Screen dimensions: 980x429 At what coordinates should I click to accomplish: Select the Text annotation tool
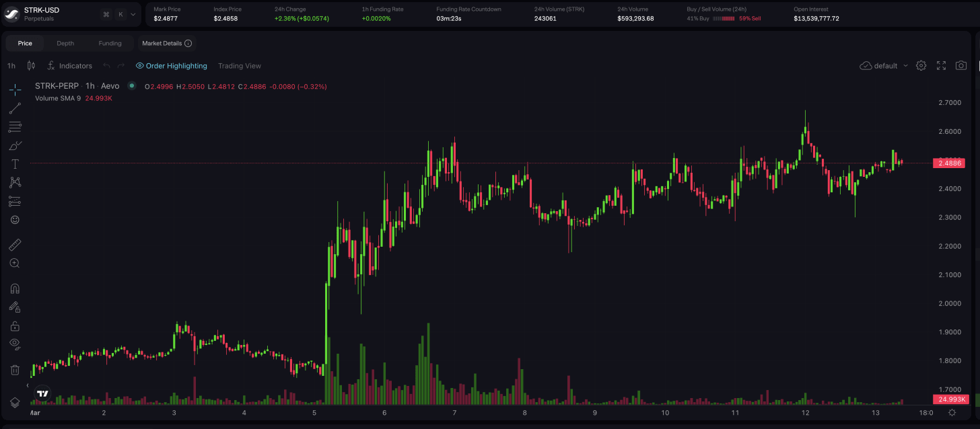coord(15,164)
